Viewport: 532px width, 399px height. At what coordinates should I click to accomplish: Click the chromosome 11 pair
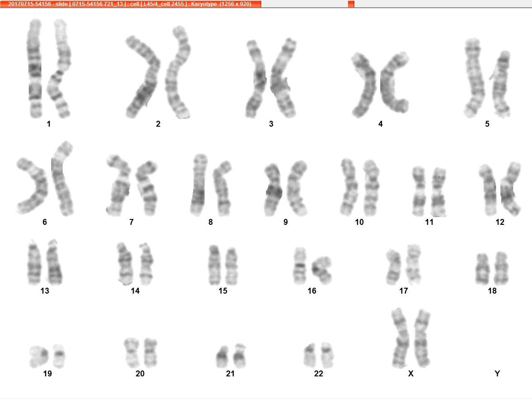429,191
